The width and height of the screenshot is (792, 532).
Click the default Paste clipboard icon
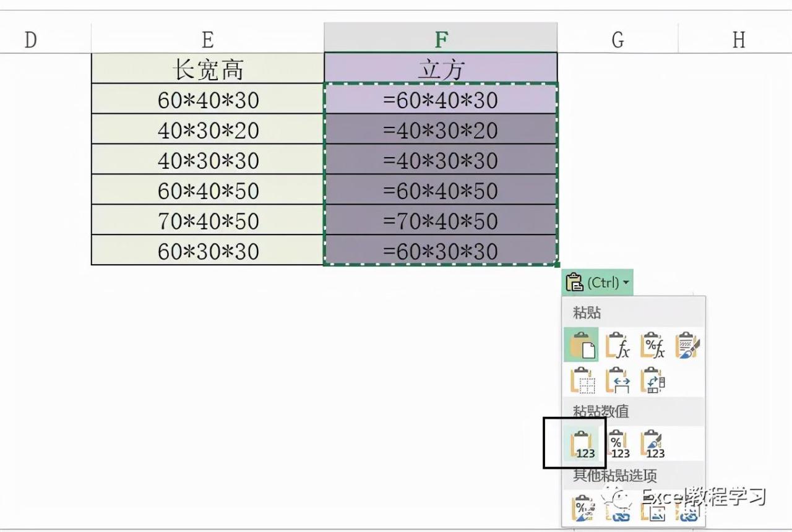[x=582, y=345]
